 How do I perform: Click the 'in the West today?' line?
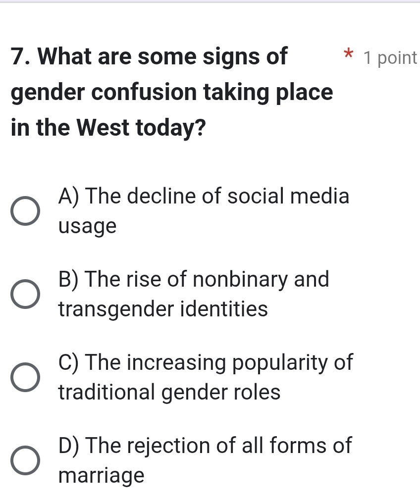point(108,129)
